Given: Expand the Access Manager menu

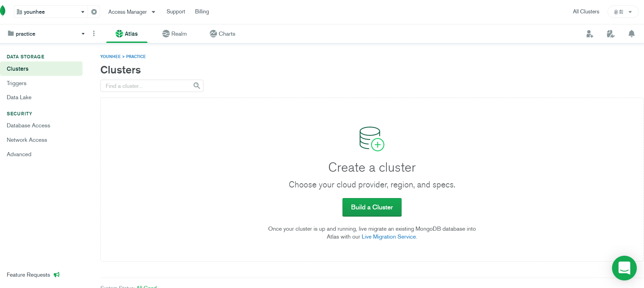Looking at the screenshot, I should [x=132, y=12].
